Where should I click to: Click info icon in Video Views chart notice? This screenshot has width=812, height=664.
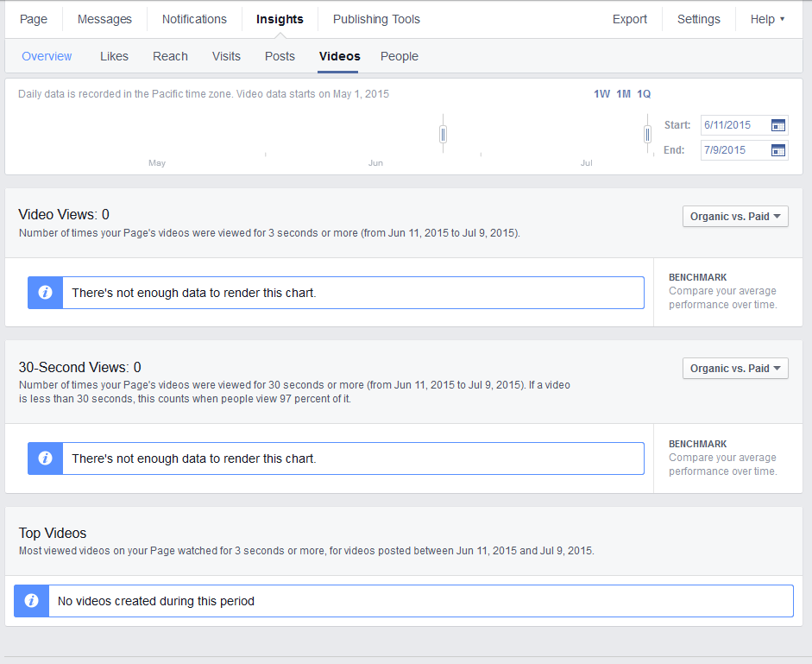click(x=45, y=293)
